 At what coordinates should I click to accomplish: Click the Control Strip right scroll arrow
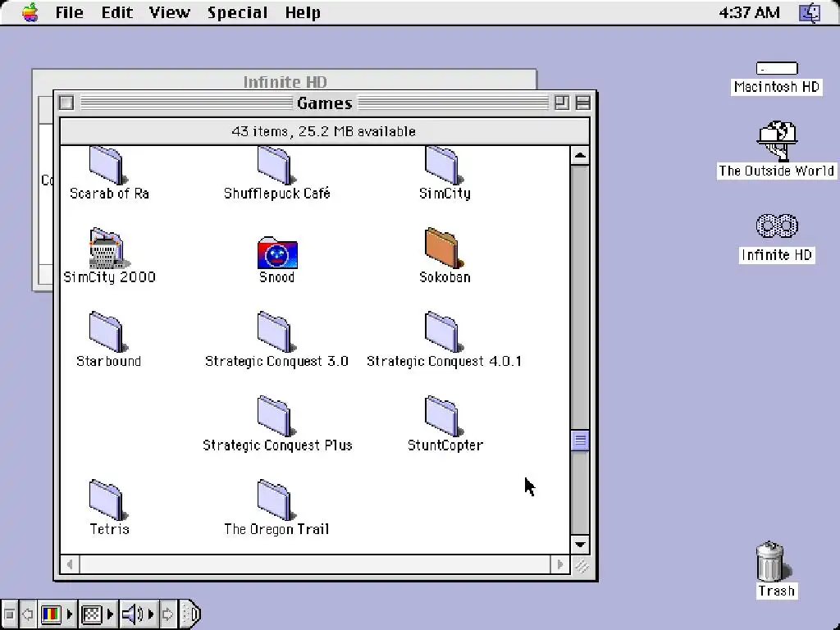coord(167,614)
